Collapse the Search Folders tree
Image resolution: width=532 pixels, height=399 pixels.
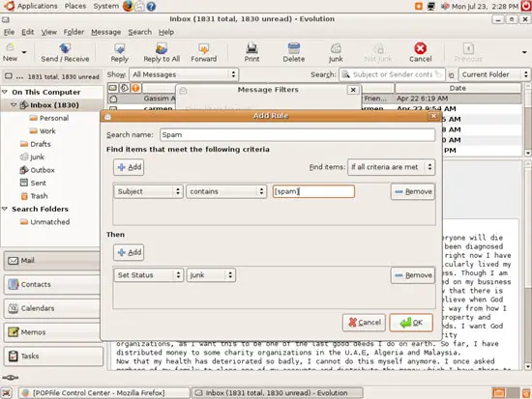(x=5, y=209)
